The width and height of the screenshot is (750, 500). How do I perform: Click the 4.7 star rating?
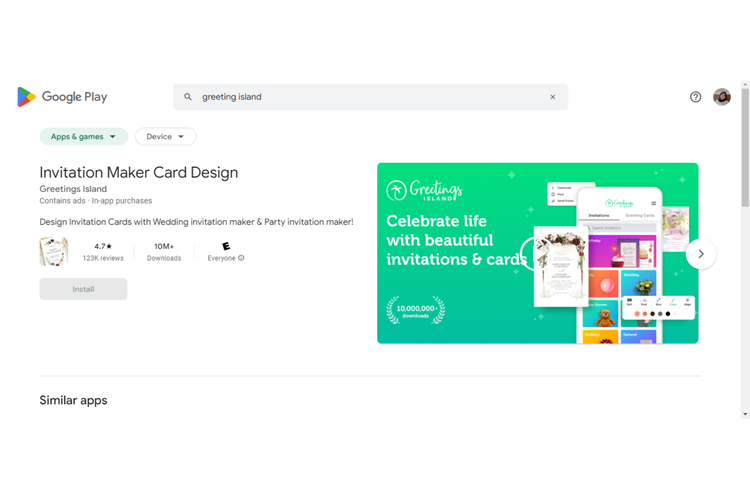pos(103,246)
